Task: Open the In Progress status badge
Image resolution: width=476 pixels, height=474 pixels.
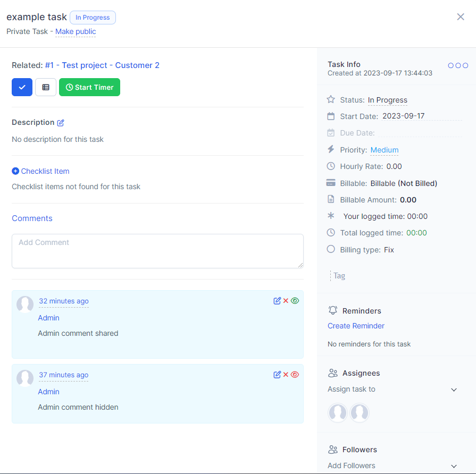Action: tap(93, 17)
